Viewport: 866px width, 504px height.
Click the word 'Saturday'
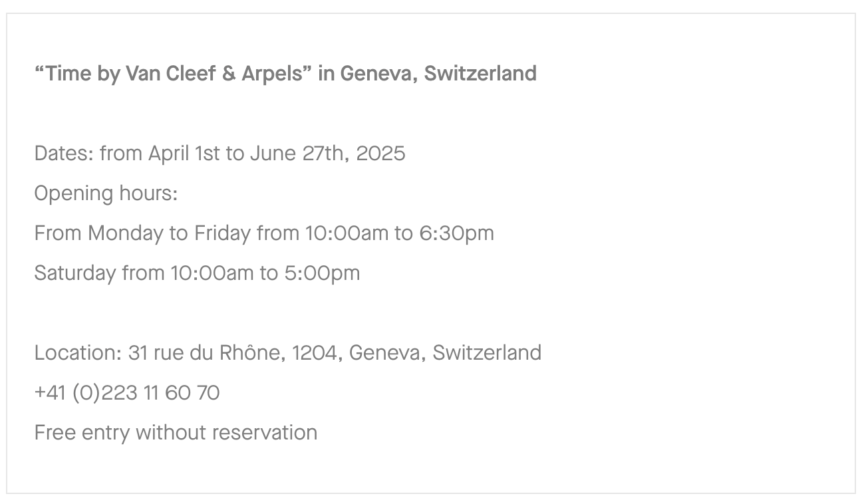[x=75, y=273]
